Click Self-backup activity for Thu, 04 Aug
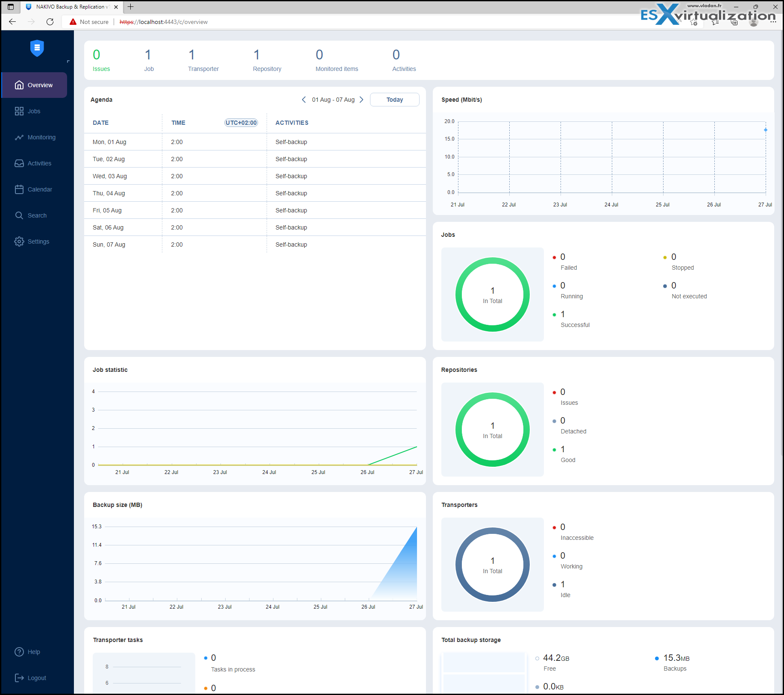 (x=291, y=193)
